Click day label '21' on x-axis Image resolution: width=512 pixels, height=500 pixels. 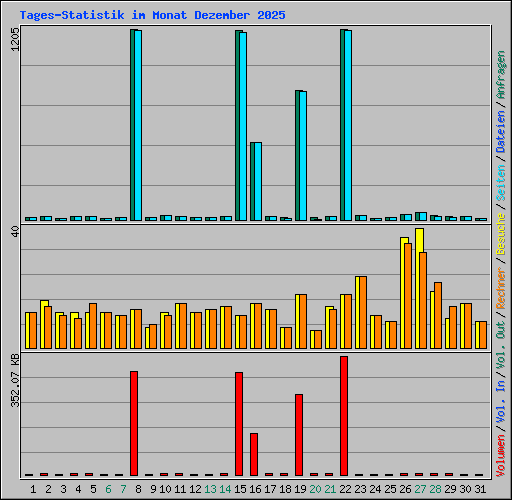click(x=330, y=489)
